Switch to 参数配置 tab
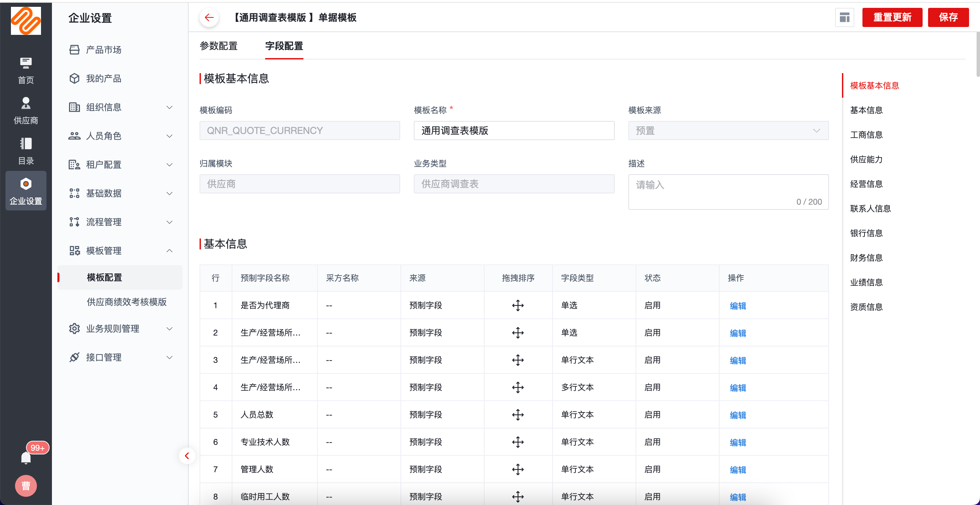Image resolution: width=980 pixels, height=505 pixels. (x=219, y=46)
